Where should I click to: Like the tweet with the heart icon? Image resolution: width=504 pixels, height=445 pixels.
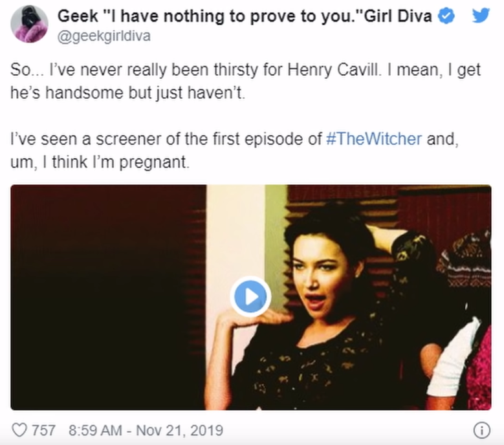19,430
